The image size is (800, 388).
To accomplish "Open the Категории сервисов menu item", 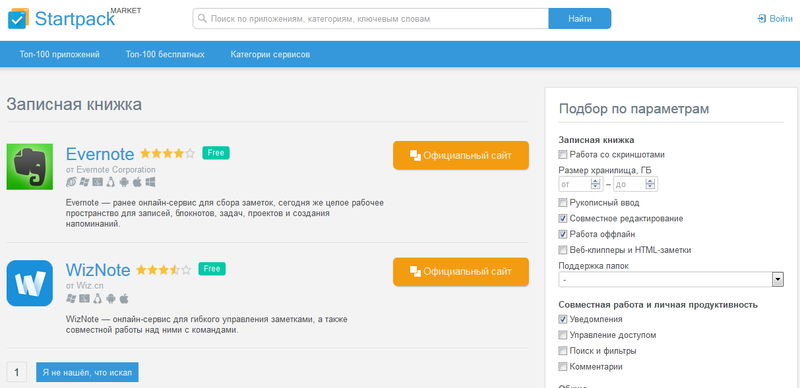I will point(270,54).
